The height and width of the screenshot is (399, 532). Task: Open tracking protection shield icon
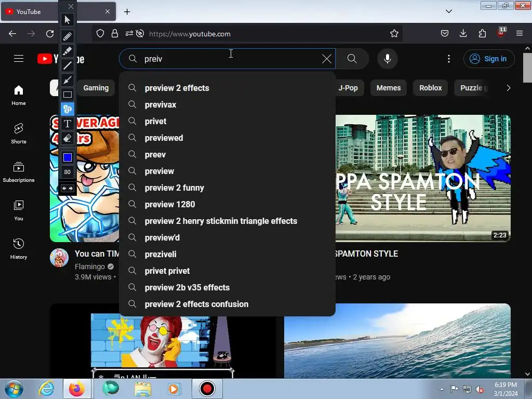click(100, 34)
